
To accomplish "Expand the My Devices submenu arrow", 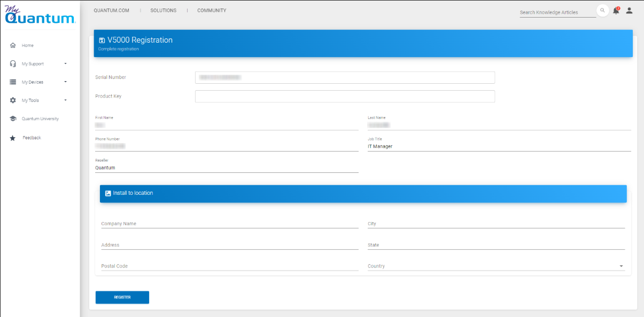I will [x=65, y=82].
